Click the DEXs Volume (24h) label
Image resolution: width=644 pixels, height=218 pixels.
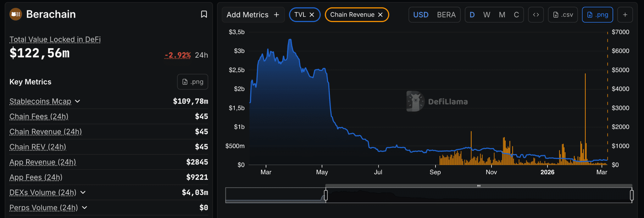click(43, 192)
